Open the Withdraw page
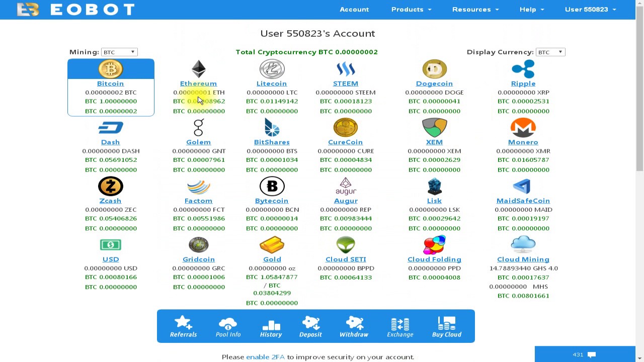Screen dimensions: 644x362 coord(354,327)
